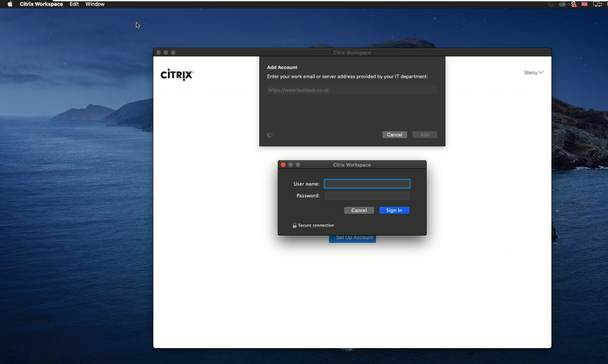The width and height of the screenshot is (608, 364).
Task: Click the 'Add Account' heading
Action: [282, 67]
